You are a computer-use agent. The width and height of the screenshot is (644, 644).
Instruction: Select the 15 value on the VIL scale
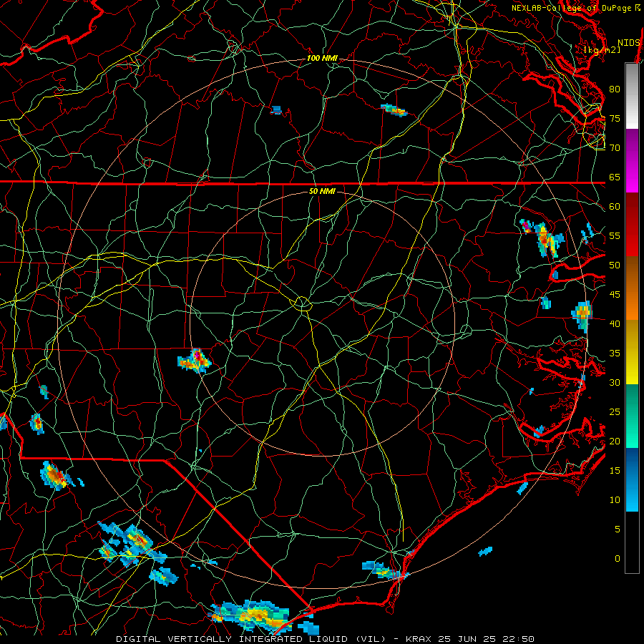click(615, 471)
